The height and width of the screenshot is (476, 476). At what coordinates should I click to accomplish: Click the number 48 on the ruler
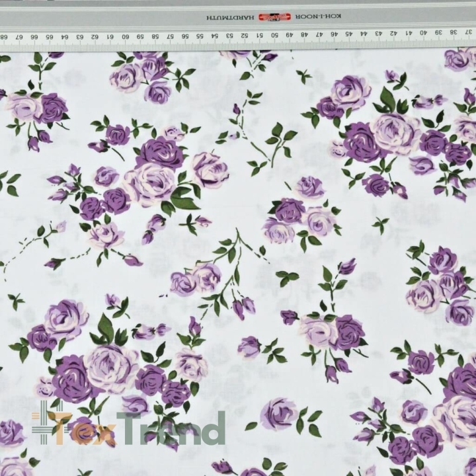click(x=304, y=34)
